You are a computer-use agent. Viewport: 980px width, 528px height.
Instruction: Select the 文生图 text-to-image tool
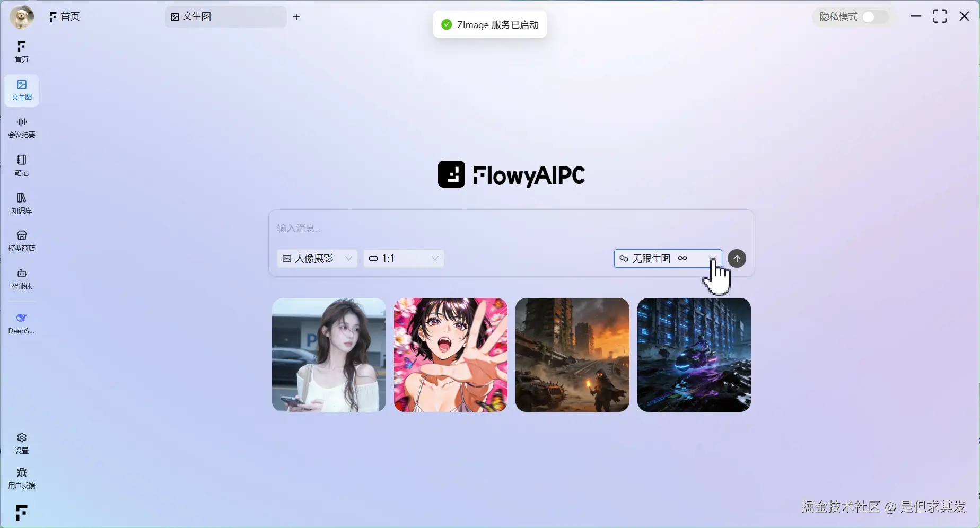point(21,90)
